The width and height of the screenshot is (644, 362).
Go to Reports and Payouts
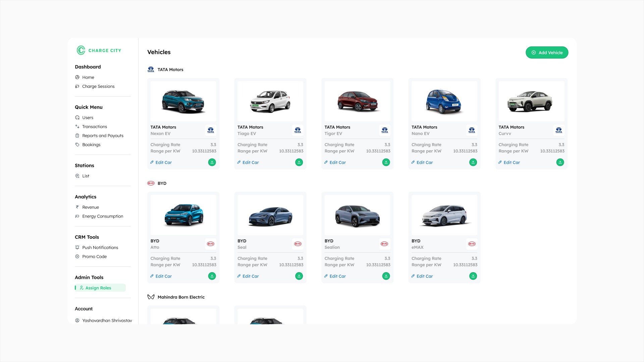pyautogui.click(x=103, y=136)
